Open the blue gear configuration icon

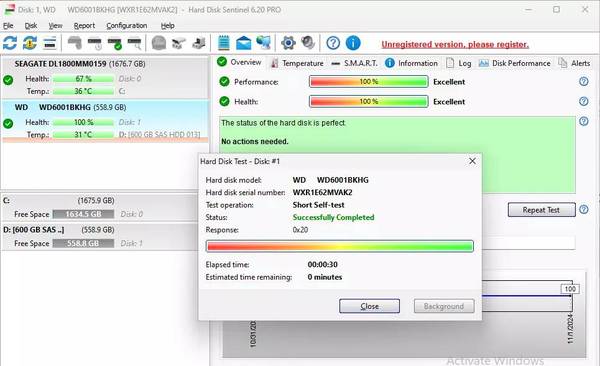click(x=288, y=43)
